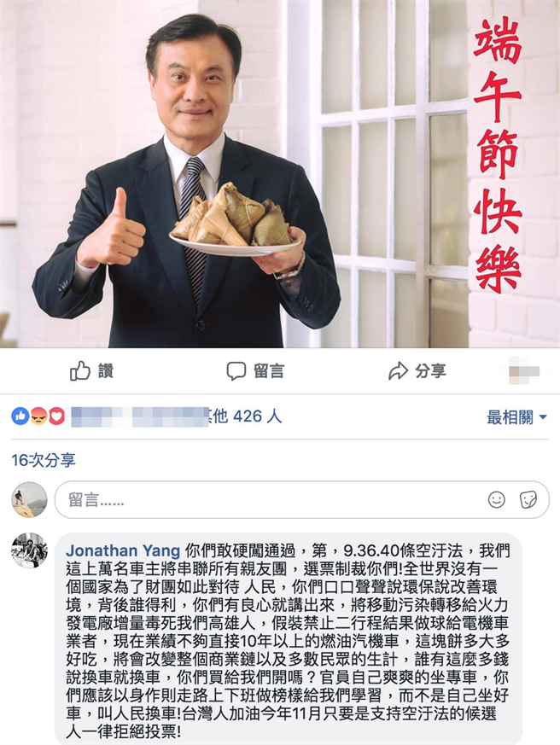Click the speech bubble comment icon
The width and height of the screenshot is (560, 745).
click(x=236, y=371)
